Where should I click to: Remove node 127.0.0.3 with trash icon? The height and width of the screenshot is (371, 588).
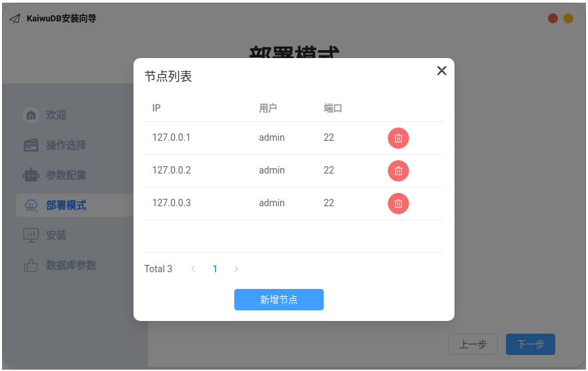398,204
